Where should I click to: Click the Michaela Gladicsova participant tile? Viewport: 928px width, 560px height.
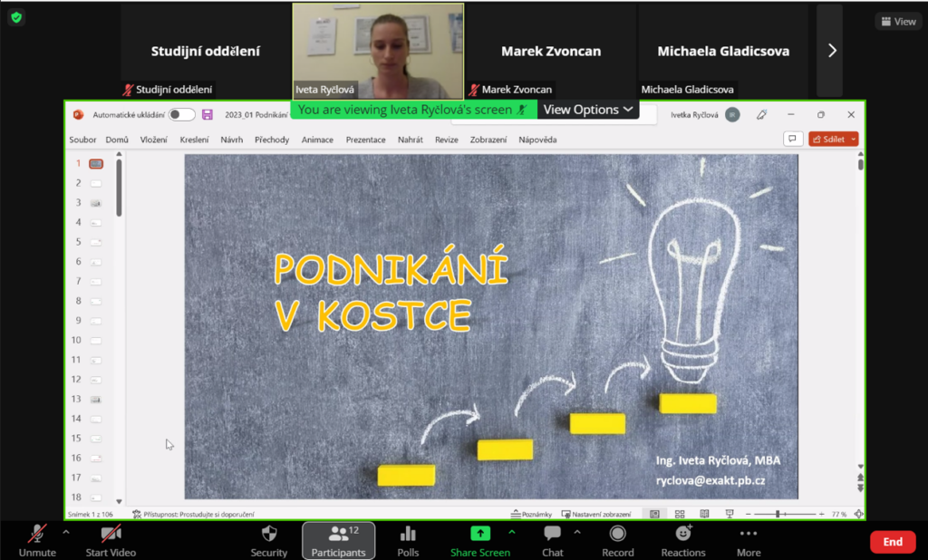coord(723,51)
